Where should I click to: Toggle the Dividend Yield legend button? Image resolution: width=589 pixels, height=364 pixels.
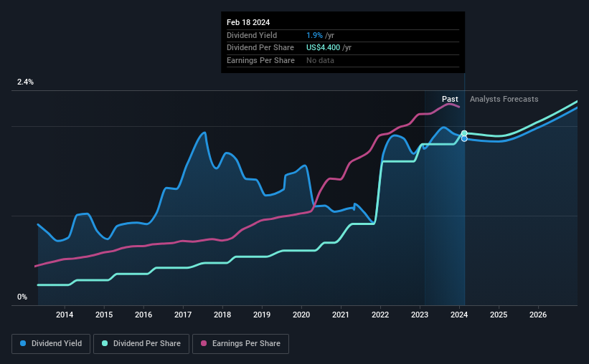[51, 344]
